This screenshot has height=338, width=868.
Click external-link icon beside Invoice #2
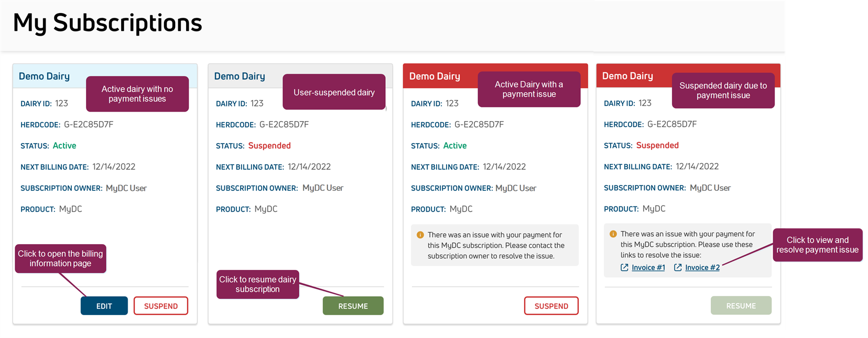678,268
